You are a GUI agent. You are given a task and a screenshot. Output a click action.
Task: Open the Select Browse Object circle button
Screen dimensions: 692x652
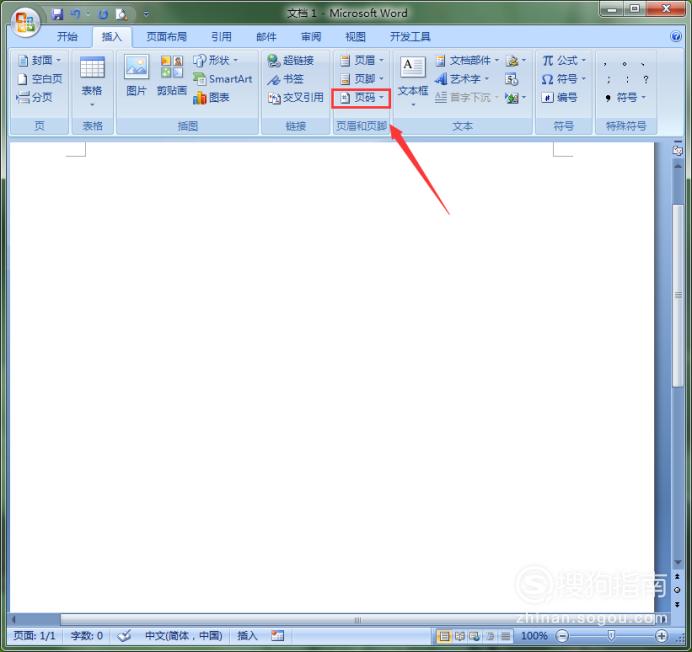coord(677,590)
